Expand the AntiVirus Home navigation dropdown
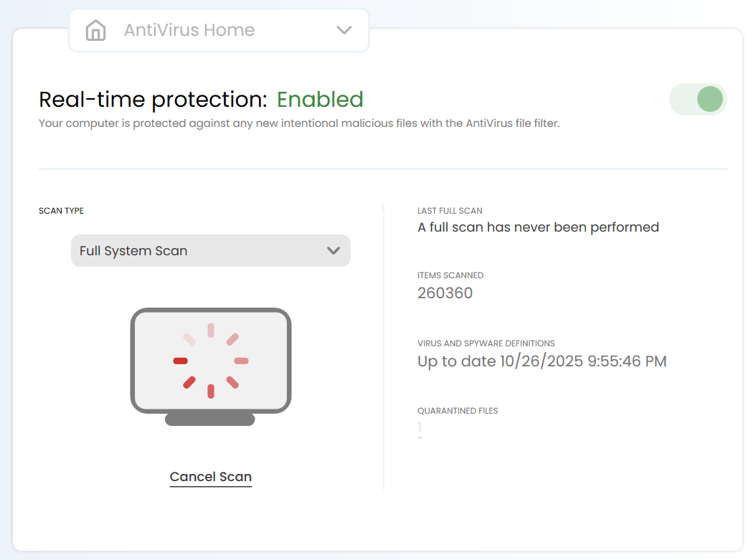The image size is (756, 560). tap(344, 30)
